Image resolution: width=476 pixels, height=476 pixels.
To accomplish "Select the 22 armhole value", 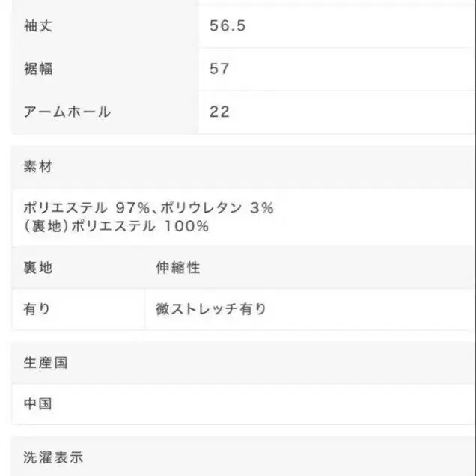I will click(x=219, y=112).
